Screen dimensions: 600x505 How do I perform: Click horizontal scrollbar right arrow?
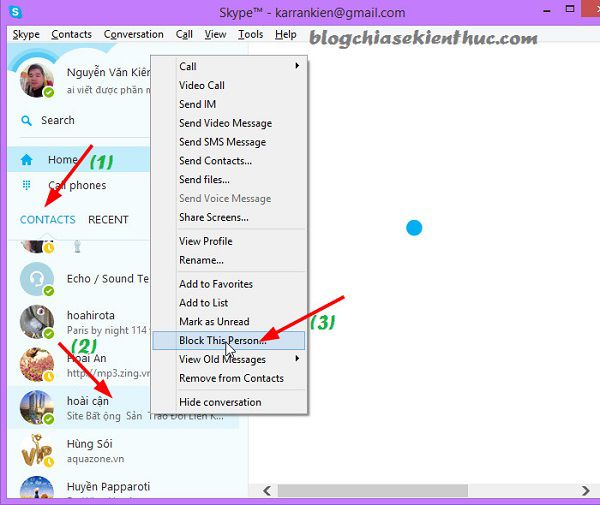pos(585,490)
